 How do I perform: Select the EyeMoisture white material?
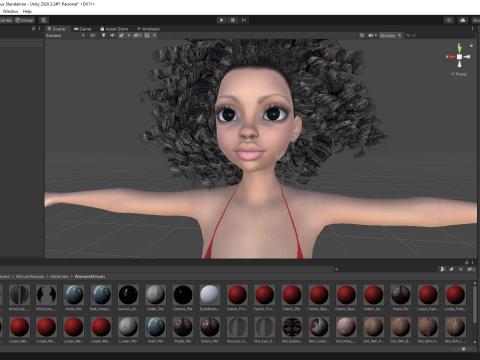210,298
